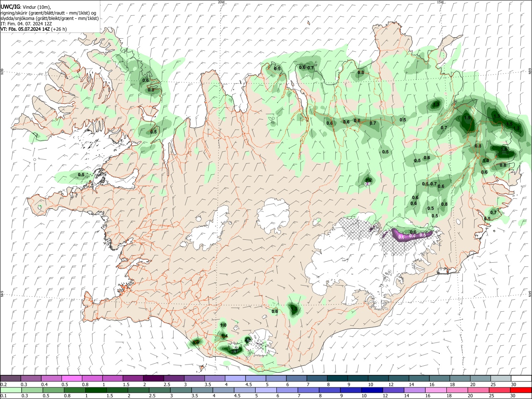This screenshot has width=532, height=399.
Task: Select the darkest green 1 mm swatch, lower legend
Action: click(96, 390)
